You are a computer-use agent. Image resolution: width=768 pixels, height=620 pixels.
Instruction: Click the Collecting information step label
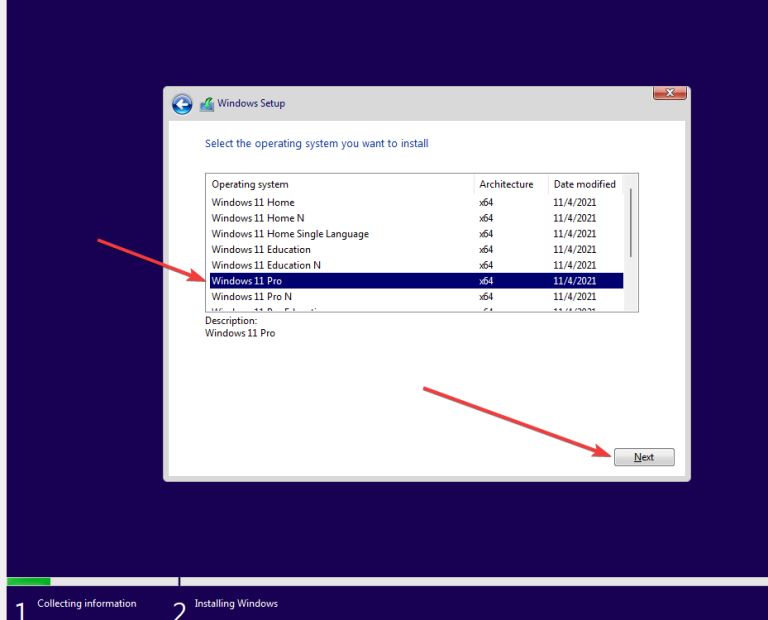pos(87,603)
